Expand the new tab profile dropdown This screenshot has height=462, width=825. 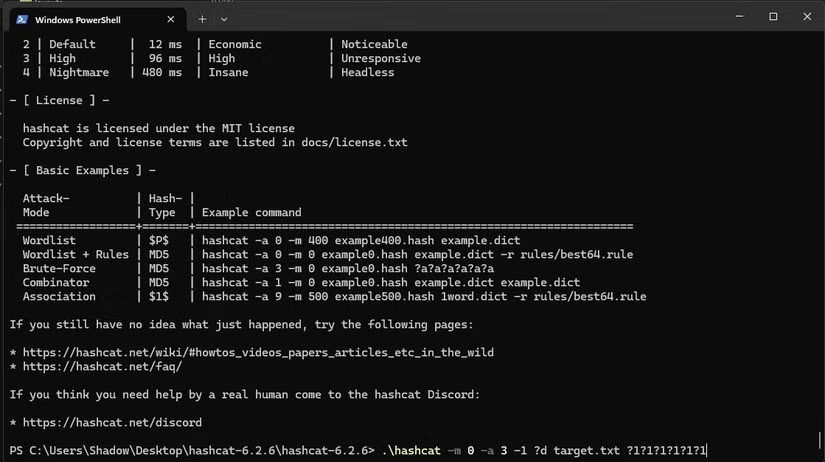coord(223,18)
